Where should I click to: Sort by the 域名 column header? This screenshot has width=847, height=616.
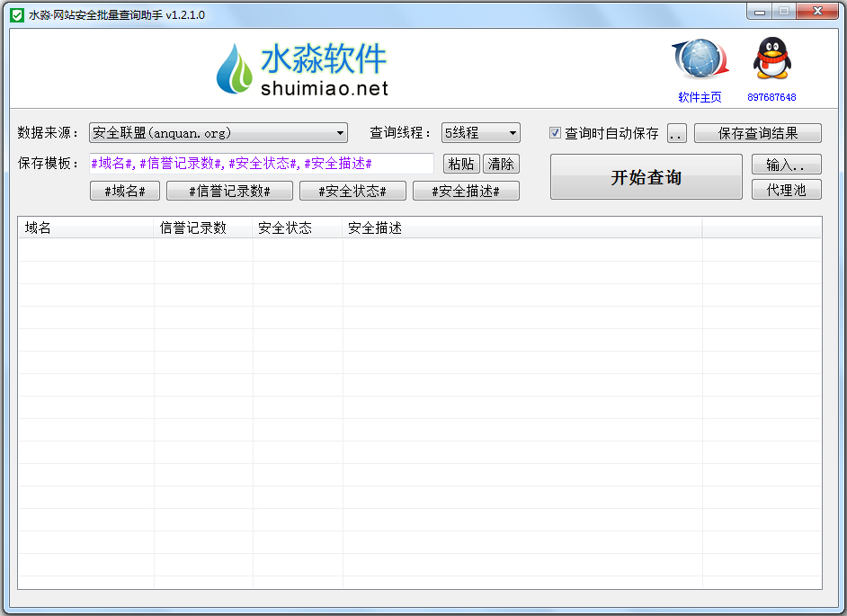click(x=86, y=228)
